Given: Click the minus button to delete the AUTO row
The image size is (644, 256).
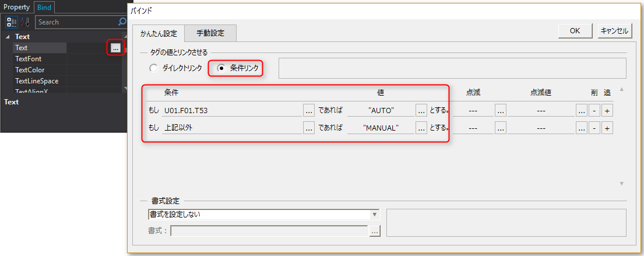Looking at the screenshot, I should pyautogui.click(x=593, y=110).
